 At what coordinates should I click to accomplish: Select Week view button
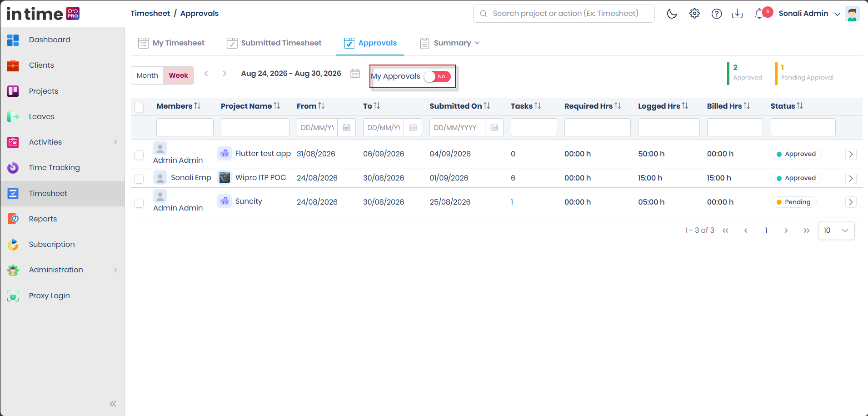tap(178, 75)
